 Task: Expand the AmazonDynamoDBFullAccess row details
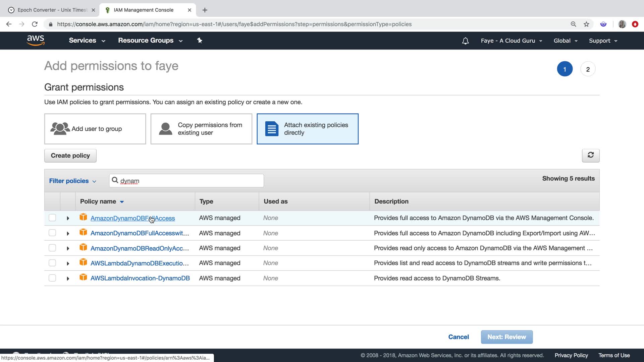click(68, 218)
